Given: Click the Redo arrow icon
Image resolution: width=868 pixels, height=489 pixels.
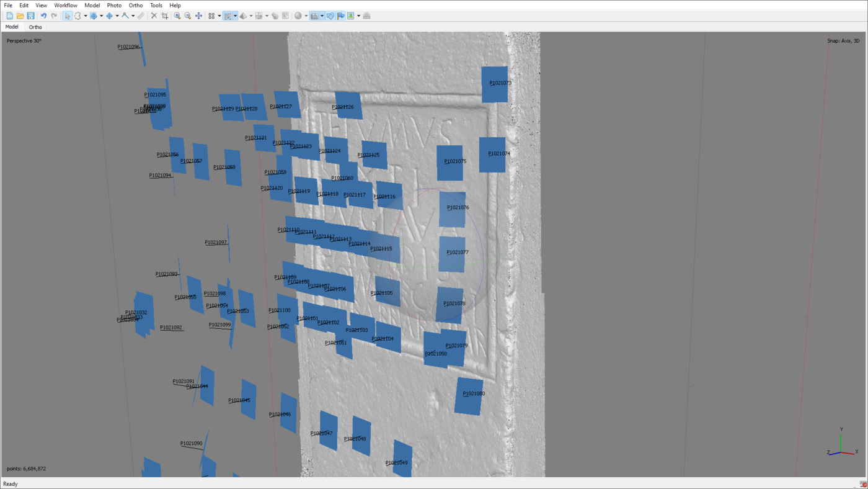Looking at the screenshot, I should coord(54,16).
